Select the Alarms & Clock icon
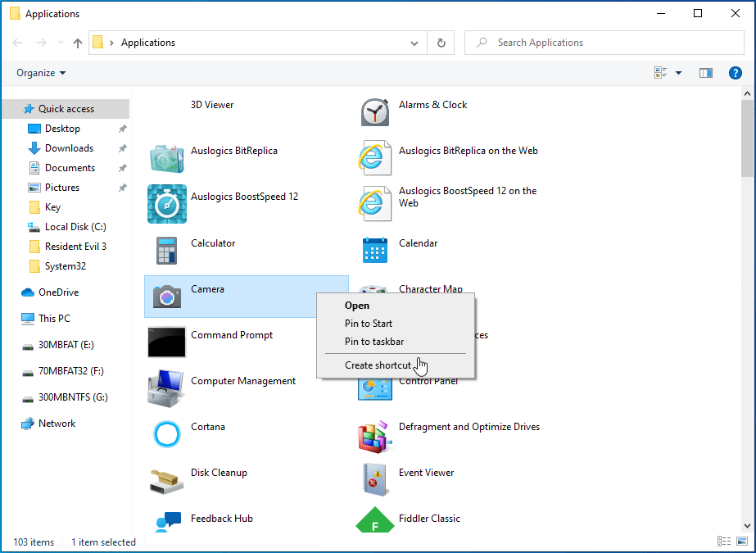 [375, 111]
